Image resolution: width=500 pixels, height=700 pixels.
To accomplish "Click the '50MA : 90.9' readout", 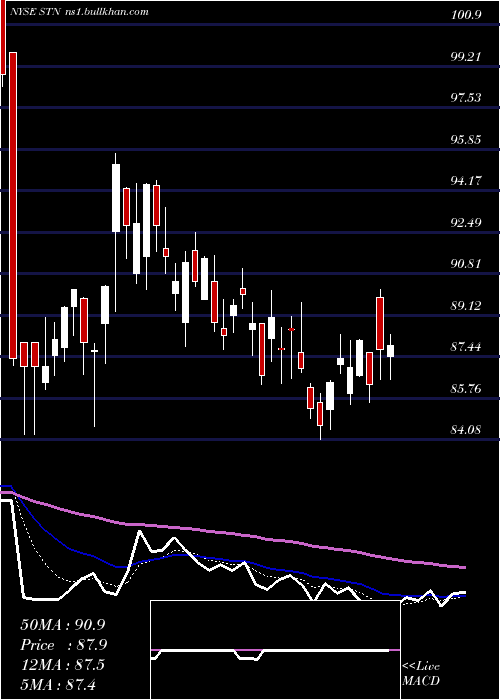I will pos(63,625).
